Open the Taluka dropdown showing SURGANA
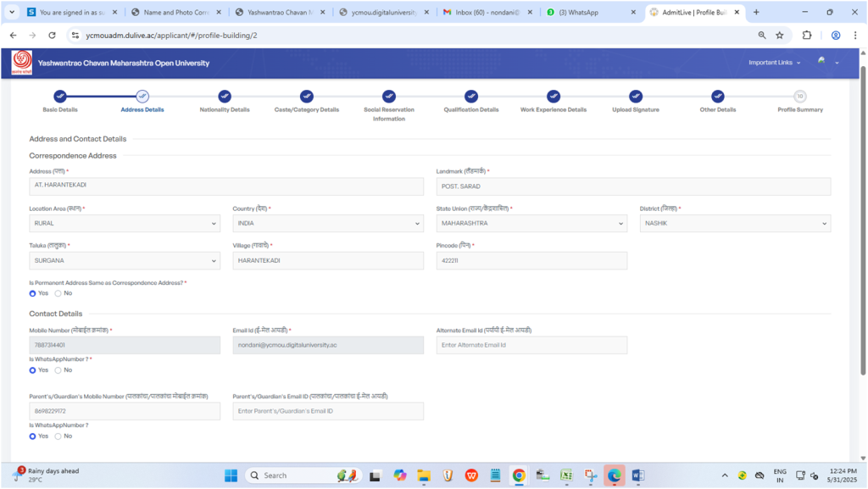This screenshot has height=489, width=868. (124, 261)
